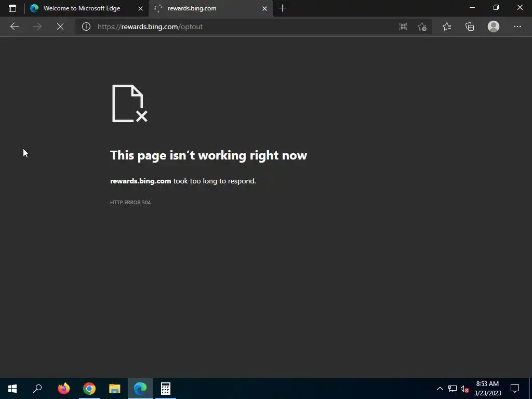Open a new tab with plus button
The image size is (532, 399).
282,8
